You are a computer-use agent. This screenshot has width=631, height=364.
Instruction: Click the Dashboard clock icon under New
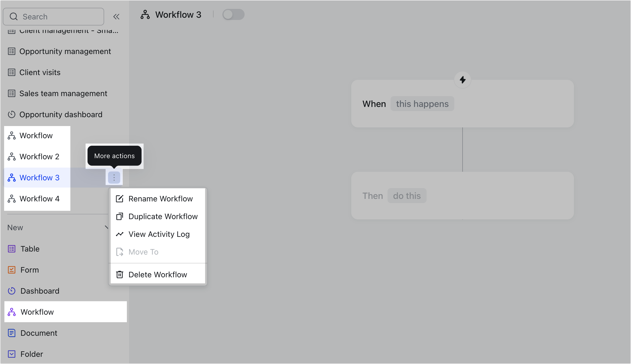(11, 291)
